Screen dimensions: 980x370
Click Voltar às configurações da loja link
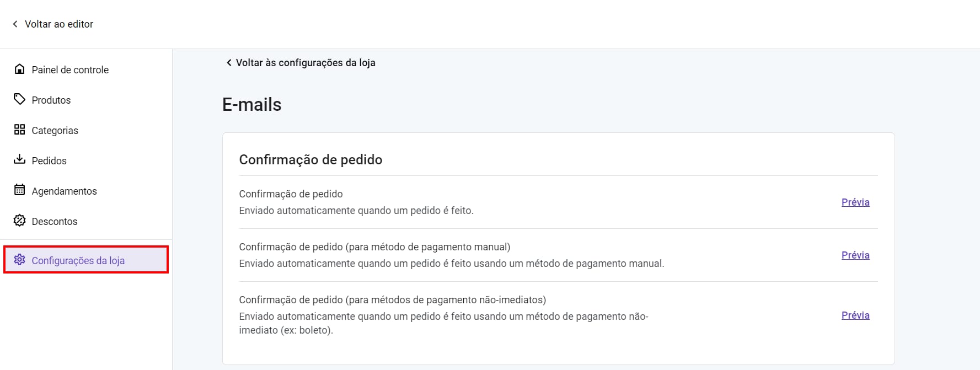[x=306, y=63]
